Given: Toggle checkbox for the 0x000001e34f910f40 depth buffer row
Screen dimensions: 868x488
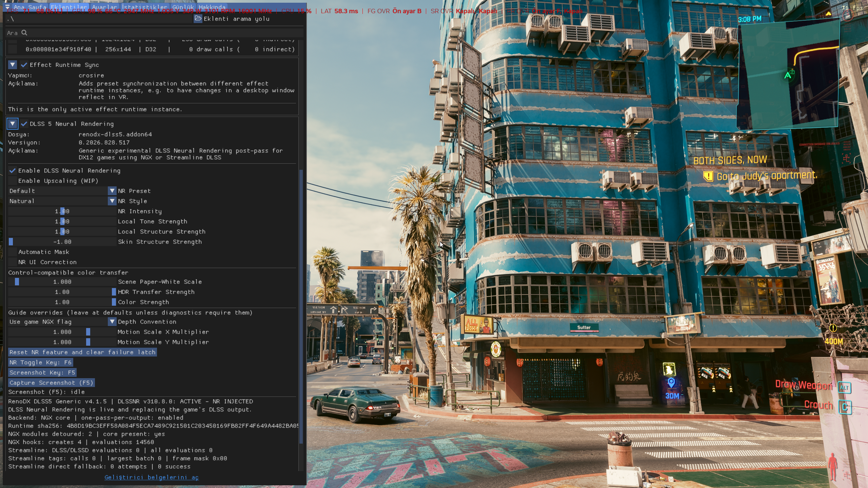Looking at the screenshot, I should pos(13,49).
